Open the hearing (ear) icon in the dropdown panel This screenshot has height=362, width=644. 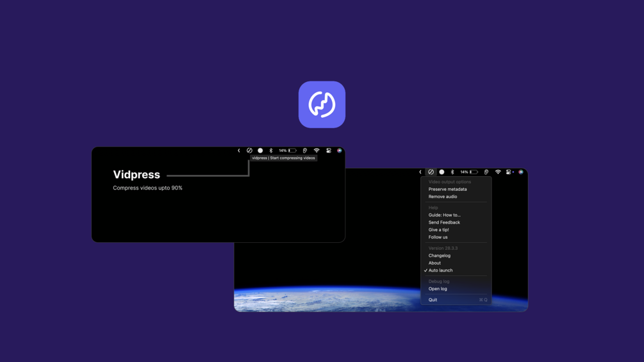click(486, 172)
